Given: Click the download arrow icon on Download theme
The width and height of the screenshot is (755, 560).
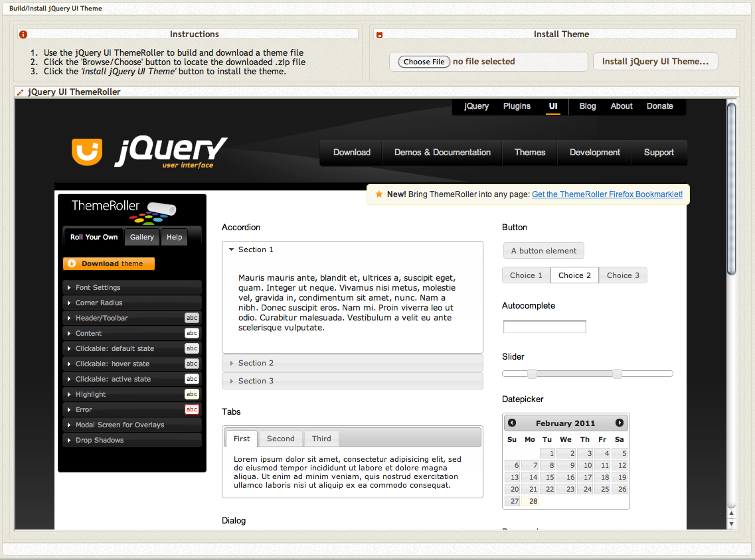Looking at the screenshot, I should [72, 263].
